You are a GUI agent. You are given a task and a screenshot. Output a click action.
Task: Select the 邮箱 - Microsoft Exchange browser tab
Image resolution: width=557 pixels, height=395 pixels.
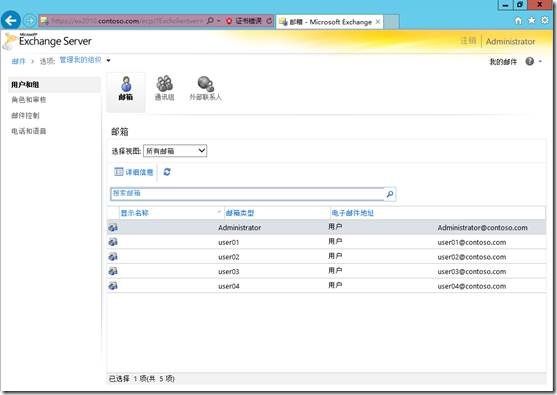tap(330, 22)
